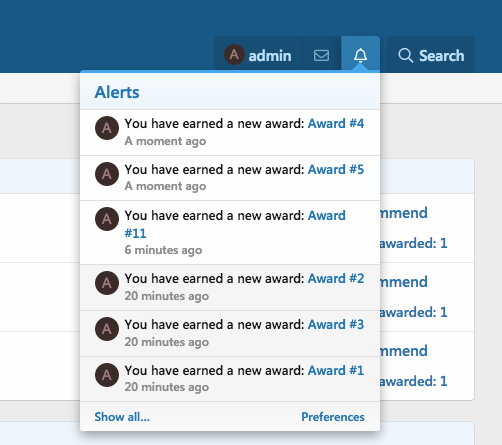Click avatar beside Award #4 alert
Image resolution: width=502 pixels, height=445 pixels.
click(107, 128)
